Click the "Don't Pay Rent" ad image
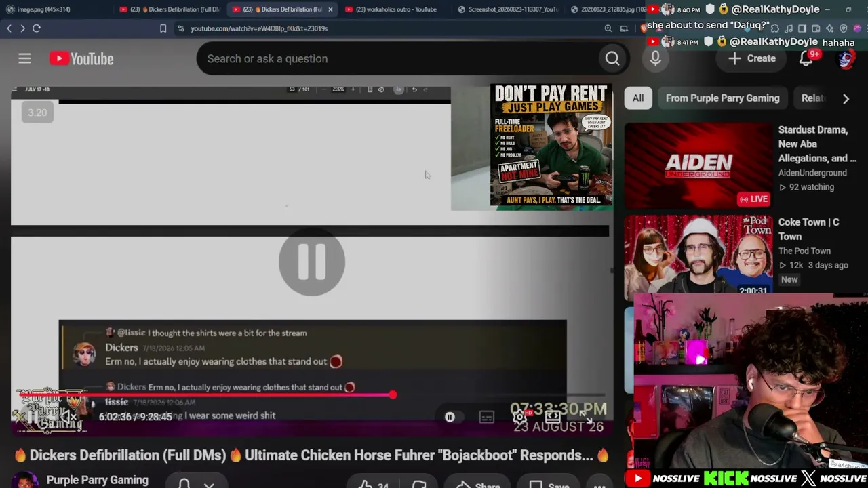This screenshot has height=488, width=868. 551,145
